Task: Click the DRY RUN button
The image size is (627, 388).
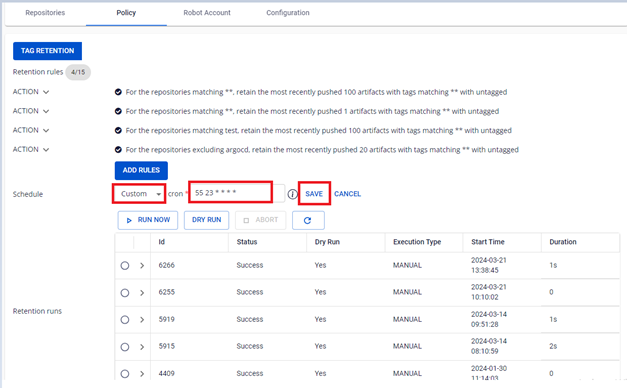Action: point(206,220)
